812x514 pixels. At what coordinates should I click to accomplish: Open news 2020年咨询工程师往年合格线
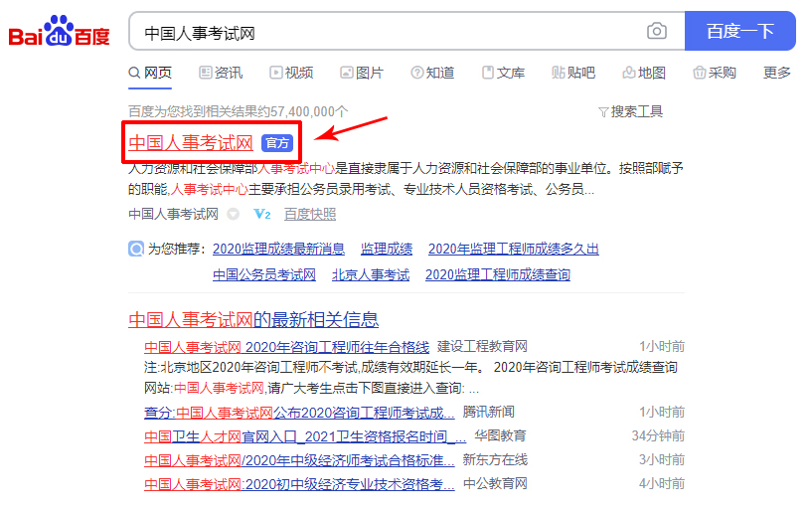[x=286, y=347]
